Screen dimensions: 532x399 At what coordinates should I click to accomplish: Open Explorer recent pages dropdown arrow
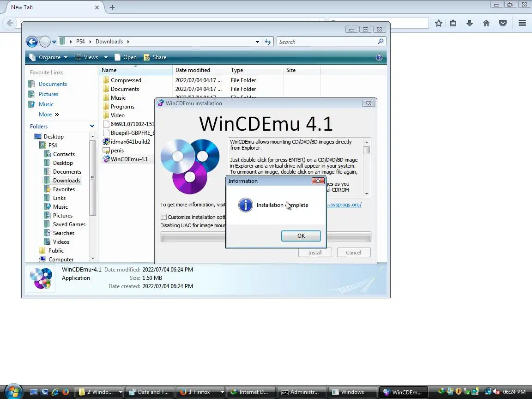(54, 42)
